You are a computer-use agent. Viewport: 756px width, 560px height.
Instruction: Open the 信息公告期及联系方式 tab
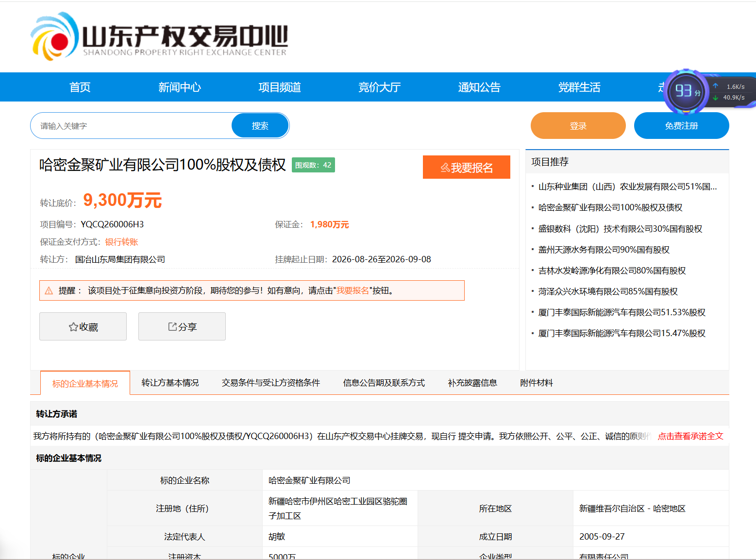tap(384, 383)
